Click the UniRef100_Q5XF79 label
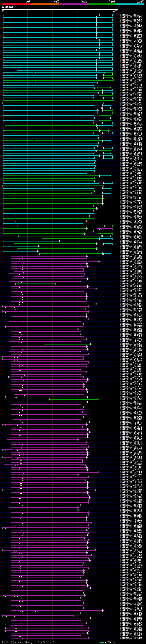This screenshot has width=146, height=644. point(131,387)
